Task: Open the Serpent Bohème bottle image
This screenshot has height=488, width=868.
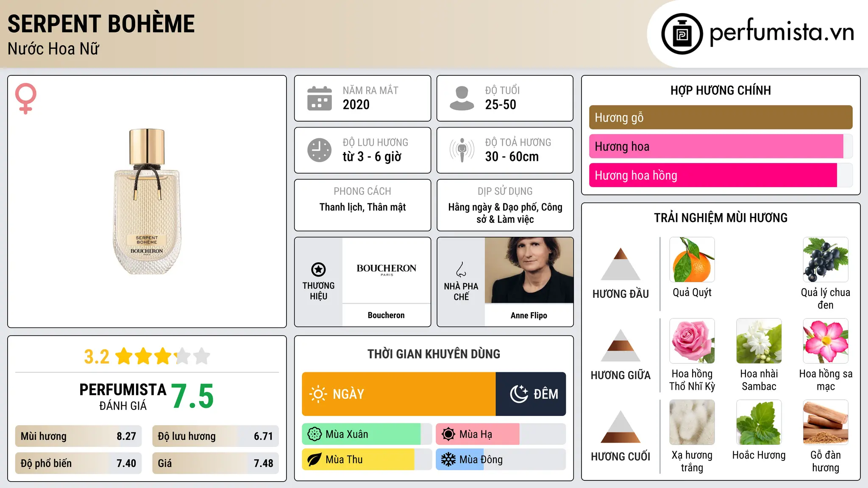Action: tap(147, 202)
